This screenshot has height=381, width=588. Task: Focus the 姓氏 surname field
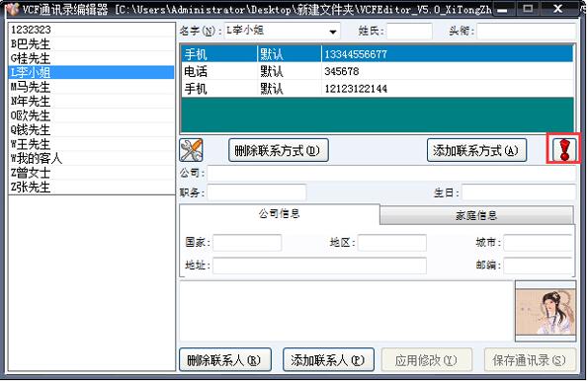[x=409, y=32]
